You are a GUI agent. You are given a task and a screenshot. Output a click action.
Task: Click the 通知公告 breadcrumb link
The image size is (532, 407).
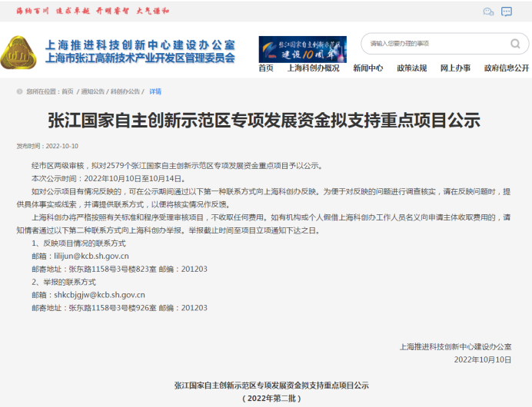[x=93, y=91]
